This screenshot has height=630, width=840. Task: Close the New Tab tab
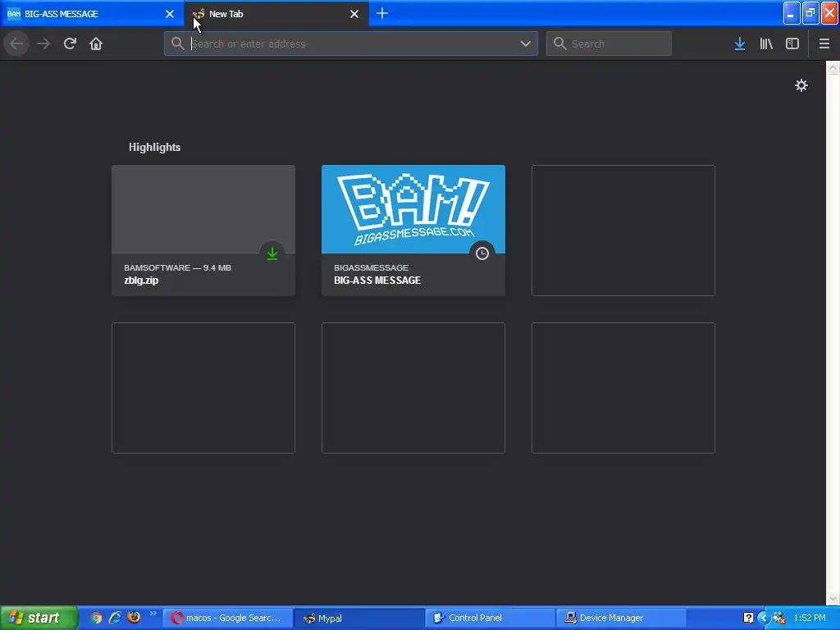pos(354,14)
